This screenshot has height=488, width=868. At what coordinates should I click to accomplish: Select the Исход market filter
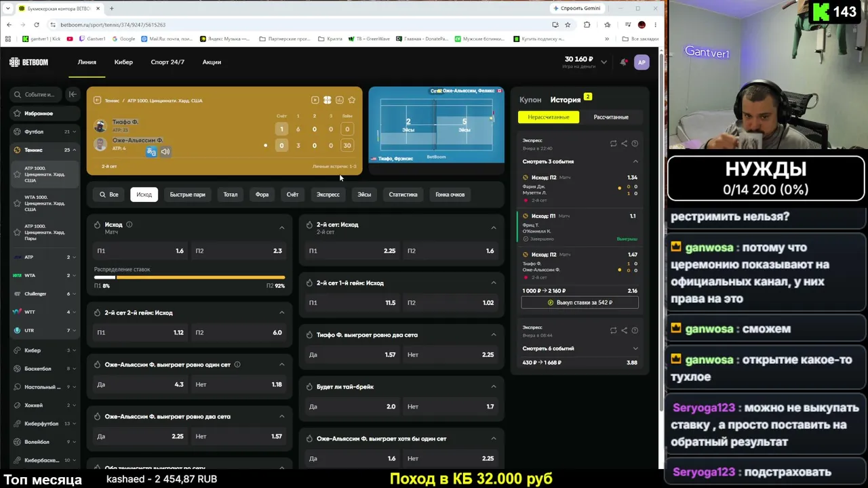click(x=144, y=195)
